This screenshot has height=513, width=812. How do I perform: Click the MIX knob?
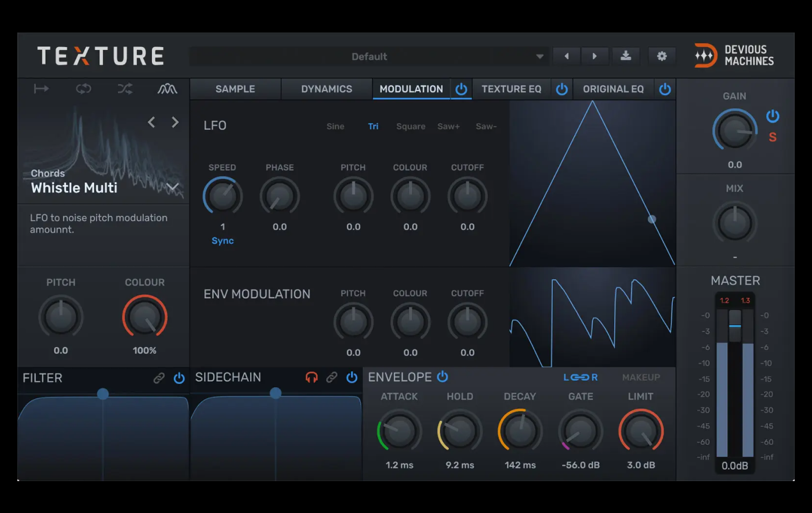pos(735,223)
